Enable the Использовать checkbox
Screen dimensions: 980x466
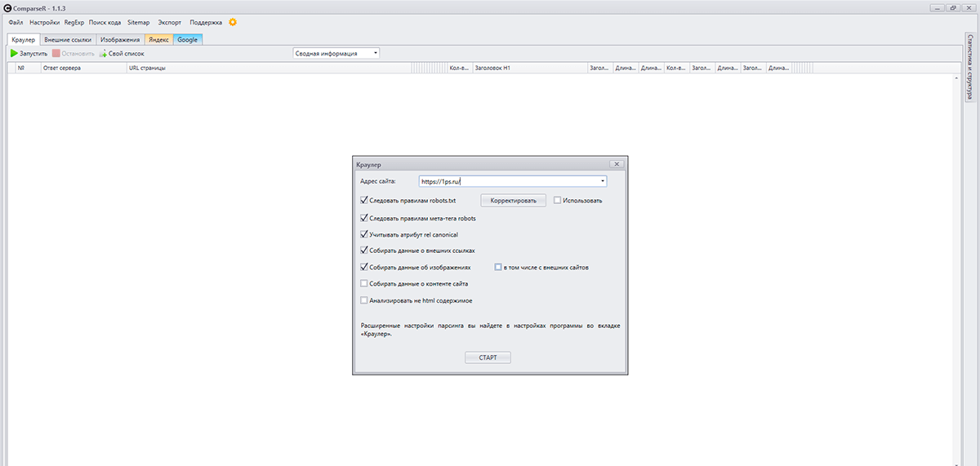(558, 200)
